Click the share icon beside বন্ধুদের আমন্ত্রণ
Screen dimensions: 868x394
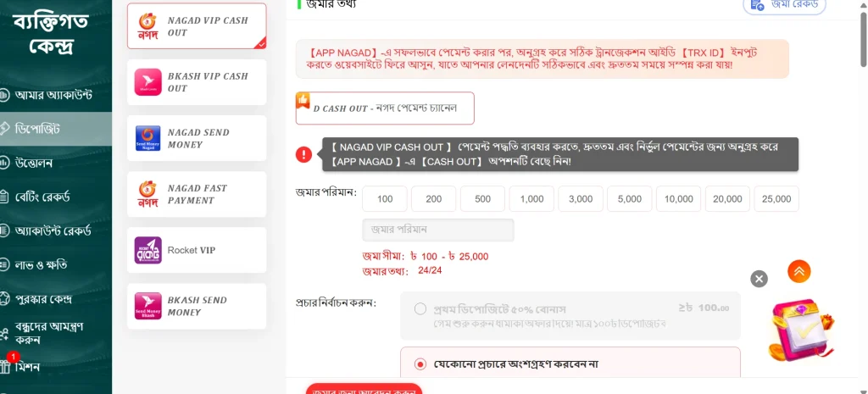[x=4, y=334]
